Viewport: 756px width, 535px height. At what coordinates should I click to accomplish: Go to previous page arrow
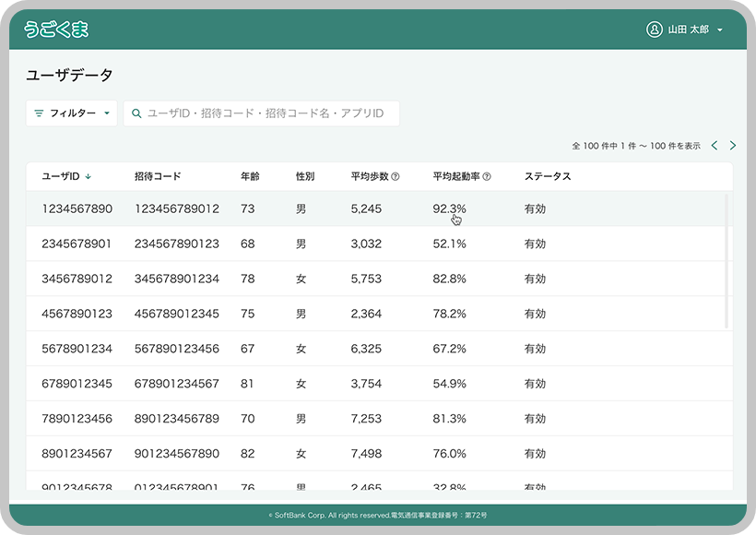(x=715, y=146)
